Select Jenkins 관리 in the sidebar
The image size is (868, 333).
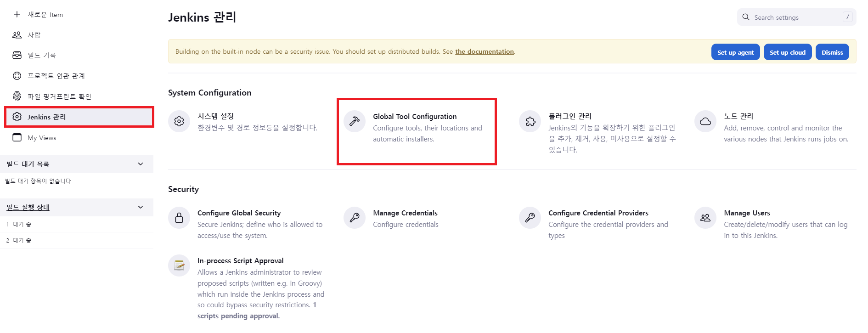[79, 117]
